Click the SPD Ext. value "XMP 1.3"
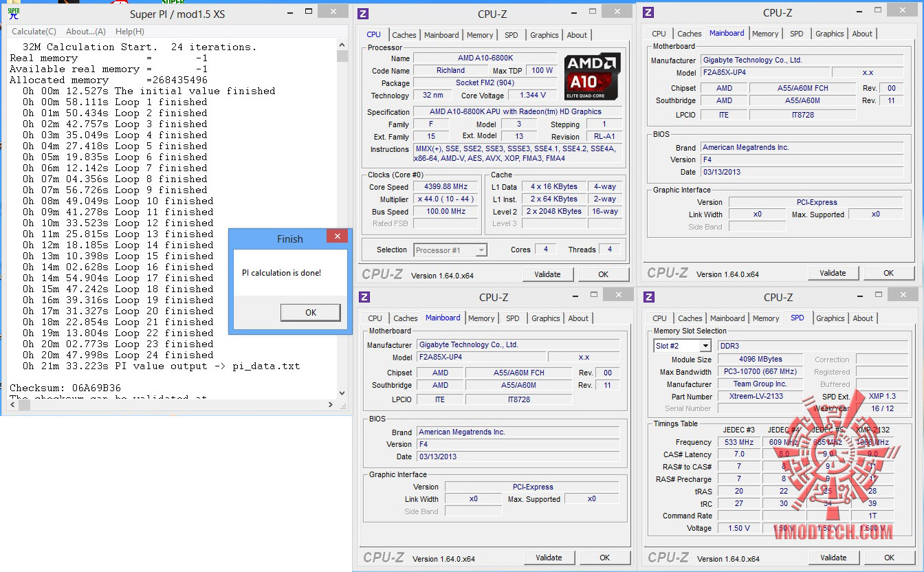The height and width of the screenshot is (572, 924). click(882, 397)
